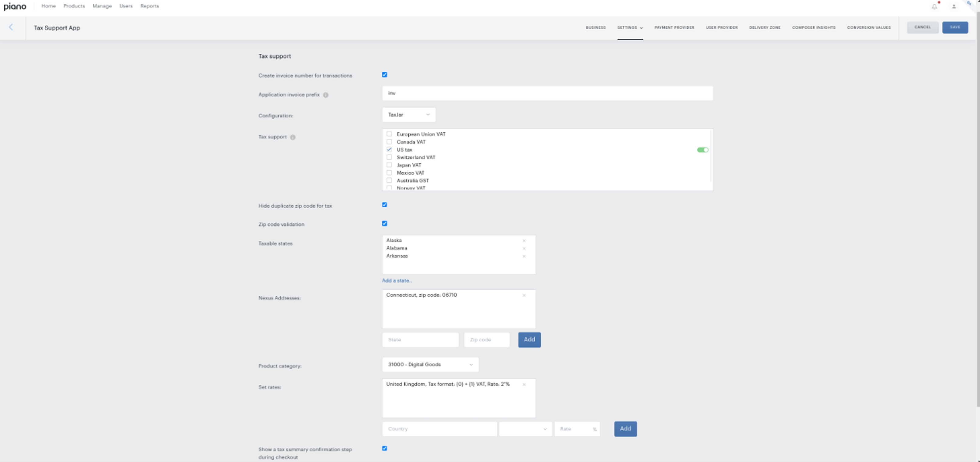Click info icon beside Tax support label
The image size is (980, 462).
(x=293, y=137)
